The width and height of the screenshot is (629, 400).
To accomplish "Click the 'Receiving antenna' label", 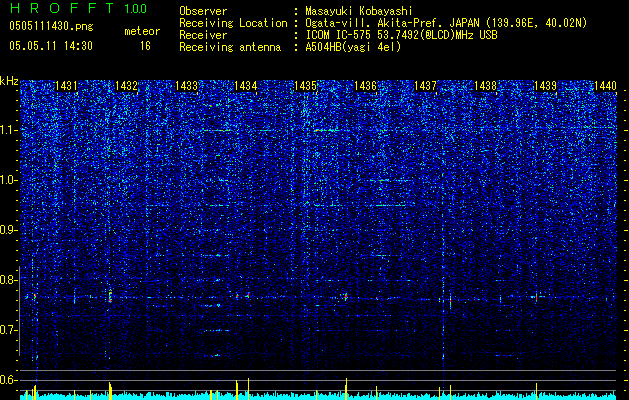I will pos(230,47).
